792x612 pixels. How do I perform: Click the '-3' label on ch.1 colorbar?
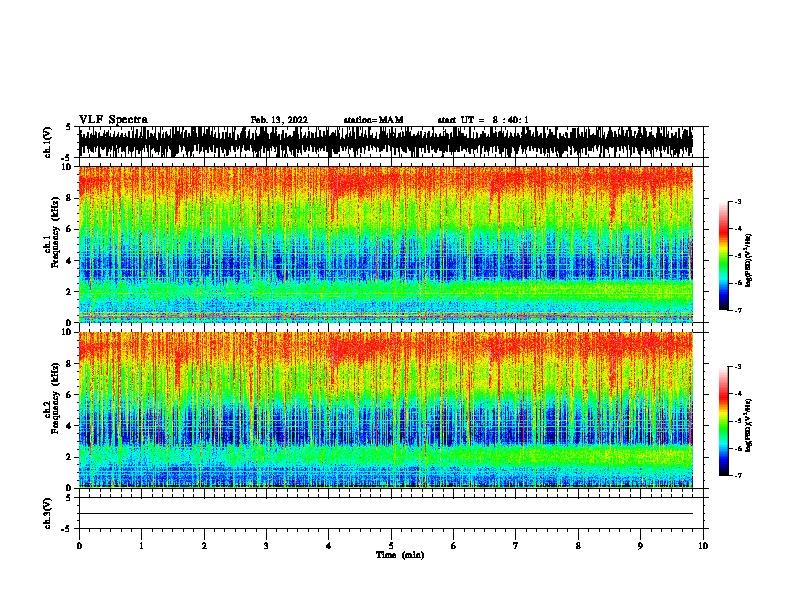coord(738,201)
